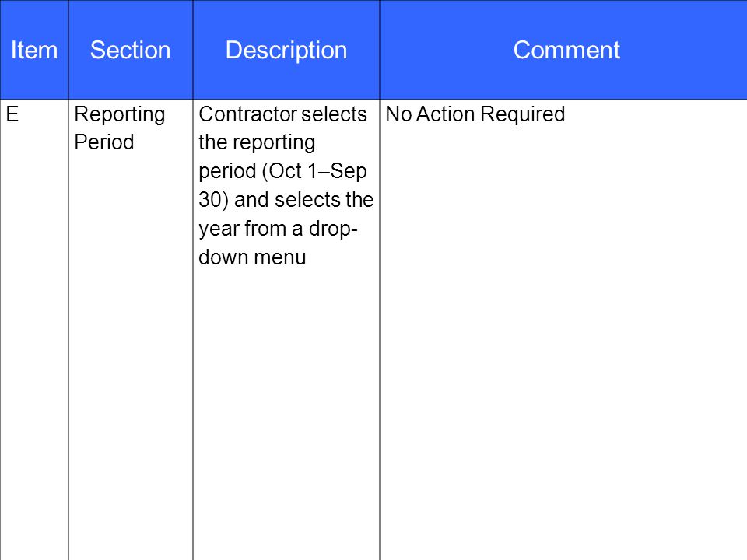Screen dimensions: 747x560
Task: Click the word Period in Section column
Action: (x=103, y=142)
